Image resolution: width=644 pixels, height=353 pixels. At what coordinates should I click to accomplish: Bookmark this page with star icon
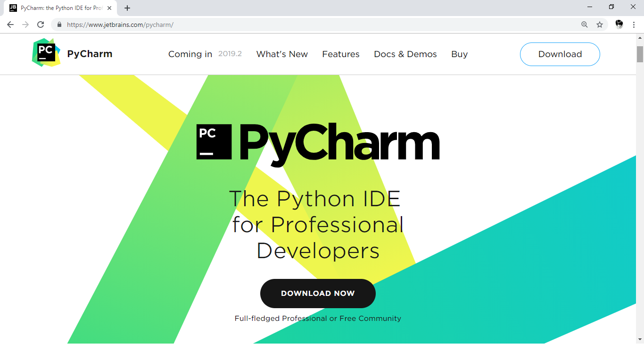point(600,25)
